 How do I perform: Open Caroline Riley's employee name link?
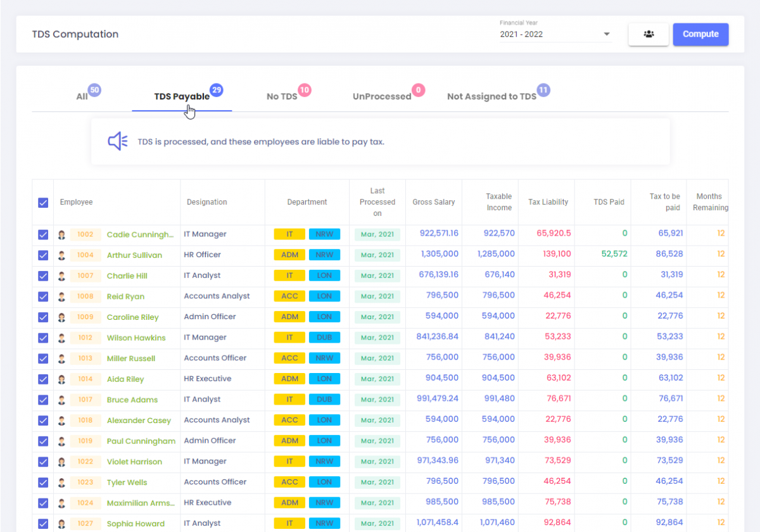pyautogui.click(x=132, y=317)
